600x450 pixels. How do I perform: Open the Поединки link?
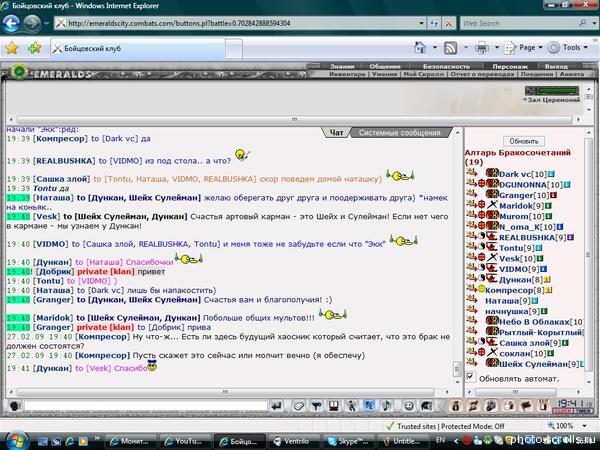coord(536,74)
